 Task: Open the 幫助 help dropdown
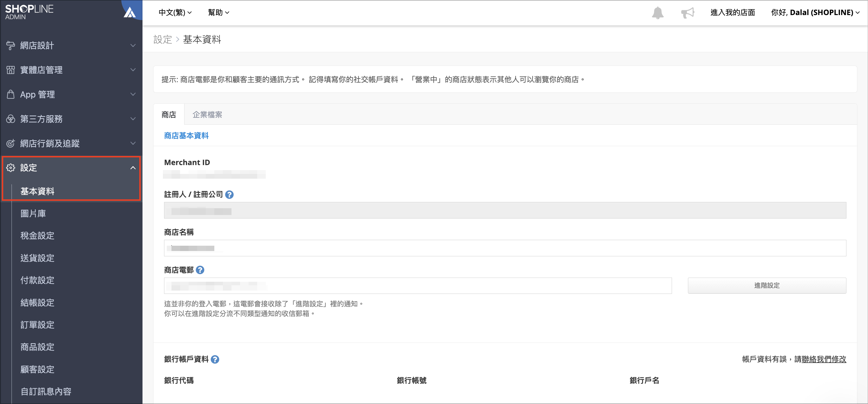(218, 12)
